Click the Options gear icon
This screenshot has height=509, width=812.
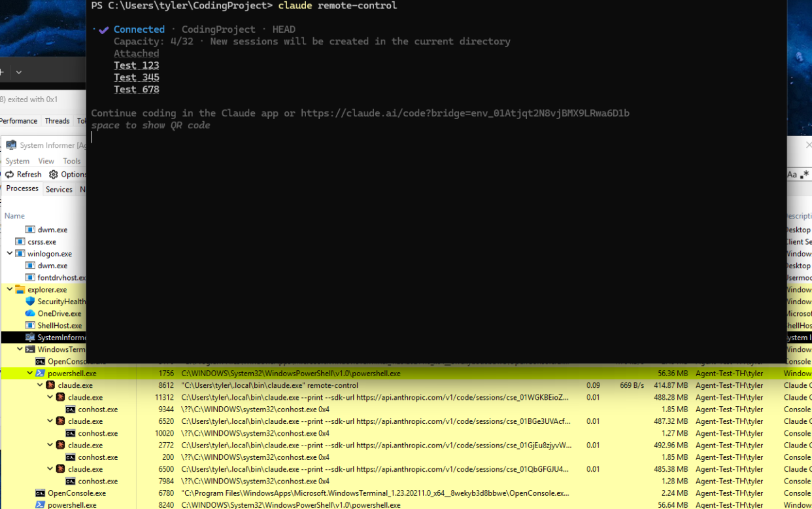point(54,175)
